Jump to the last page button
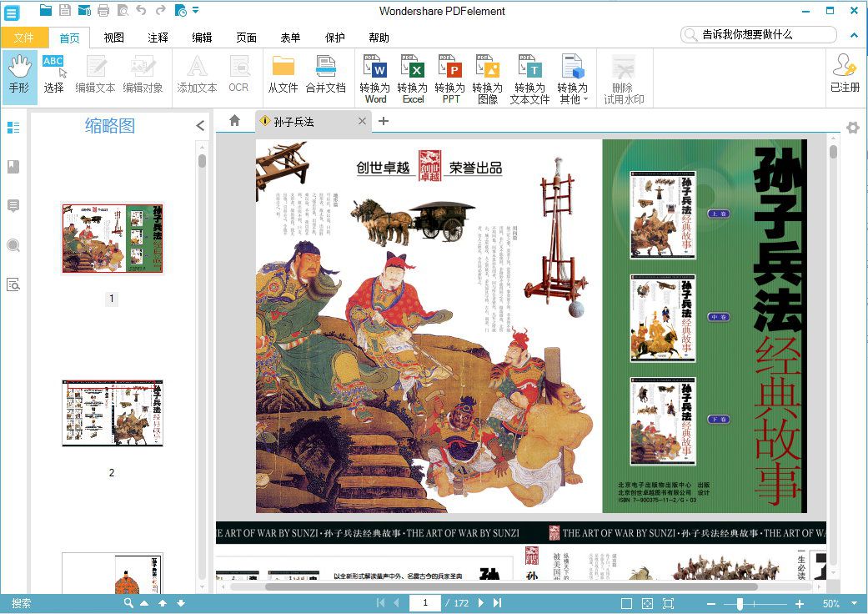Screen dimensions: 868x614 pos(497,603)
